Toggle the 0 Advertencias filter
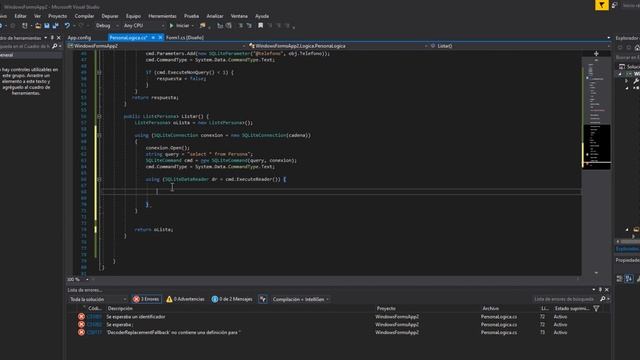 pos(185,299)
